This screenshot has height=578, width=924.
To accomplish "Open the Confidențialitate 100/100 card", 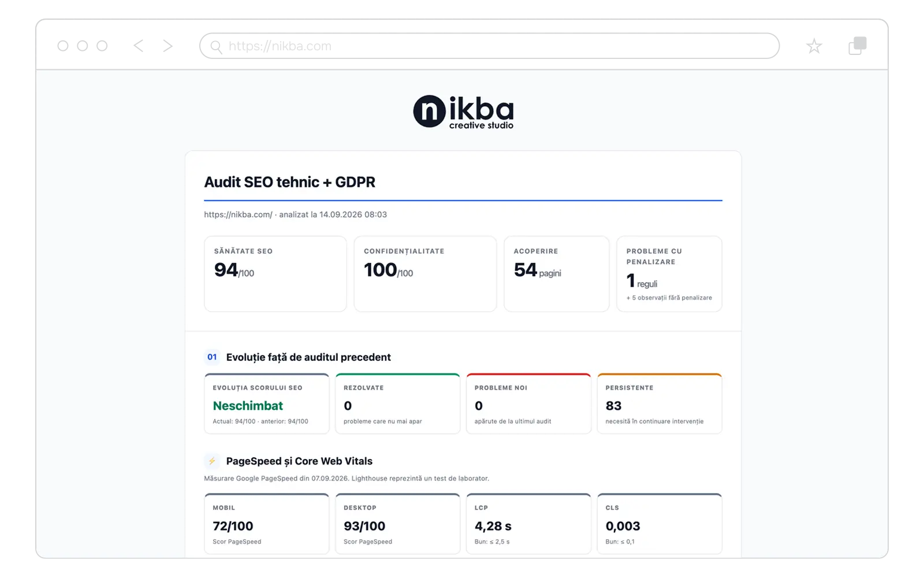I will [425, 273].
